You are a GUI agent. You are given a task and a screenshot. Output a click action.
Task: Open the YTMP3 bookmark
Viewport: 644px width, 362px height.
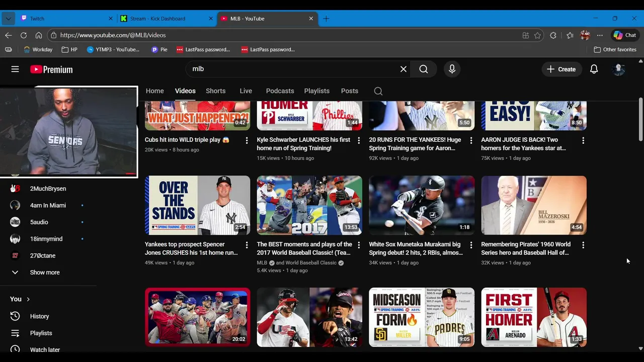point(113,50)
